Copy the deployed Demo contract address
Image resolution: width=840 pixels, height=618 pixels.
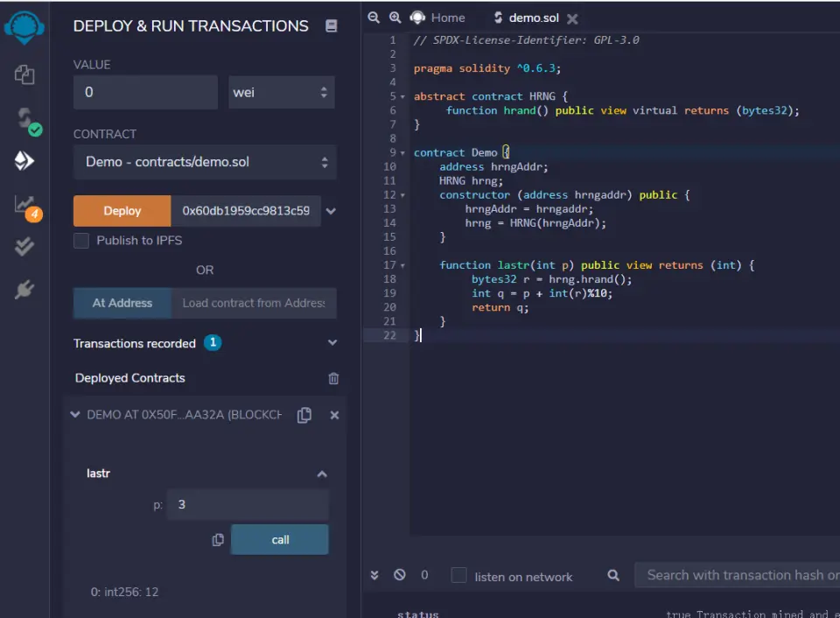[x=304, y=415]
